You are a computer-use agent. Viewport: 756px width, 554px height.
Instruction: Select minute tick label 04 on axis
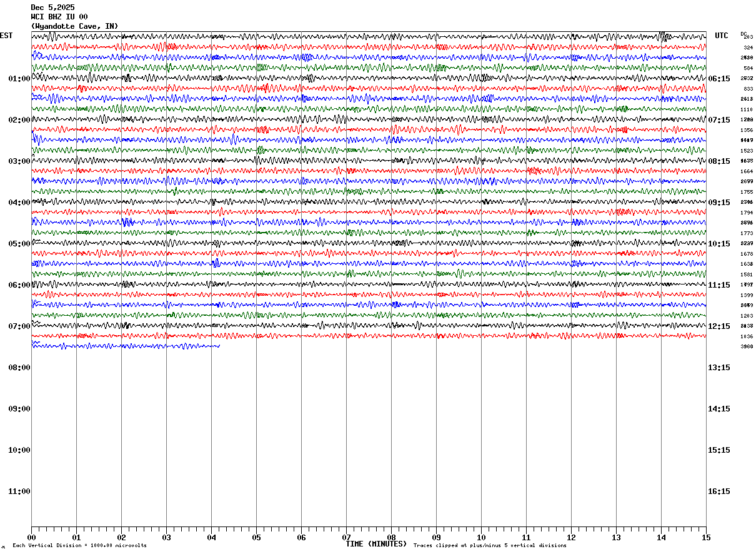[x=211, y=537]
